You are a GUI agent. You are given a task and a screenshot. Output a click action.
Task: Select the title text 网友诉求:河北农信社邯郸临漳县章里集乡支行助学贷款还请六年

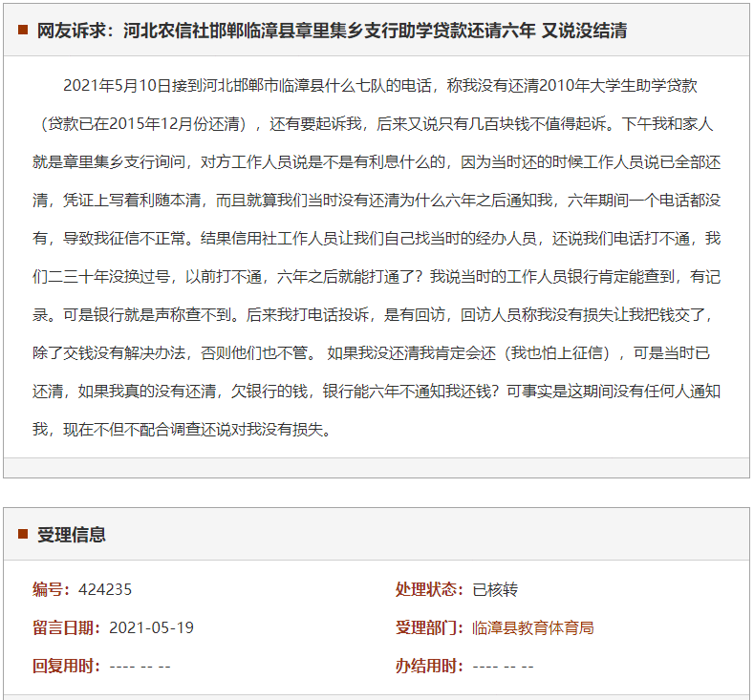(x=286, y=31)
